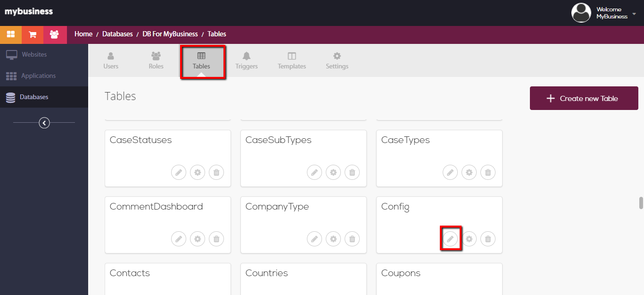This screenshot has height=295, width=644.
Task: Click the CommentDashboard card title
Action: tap(156, 207)
